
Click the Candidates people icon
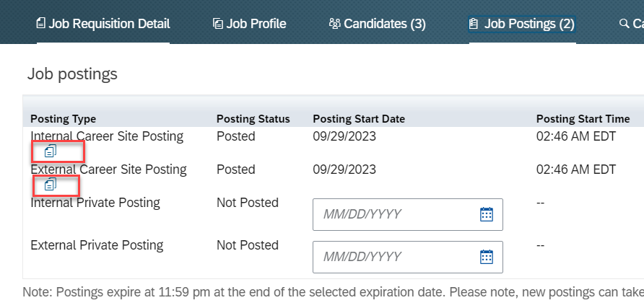pos(335,24)
